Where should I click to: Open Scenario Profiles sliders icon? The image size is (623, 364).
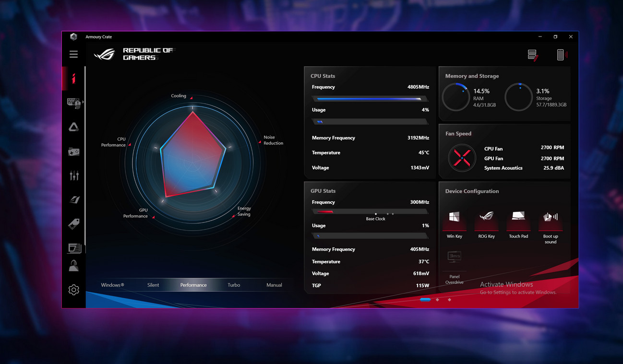[74, 176]
